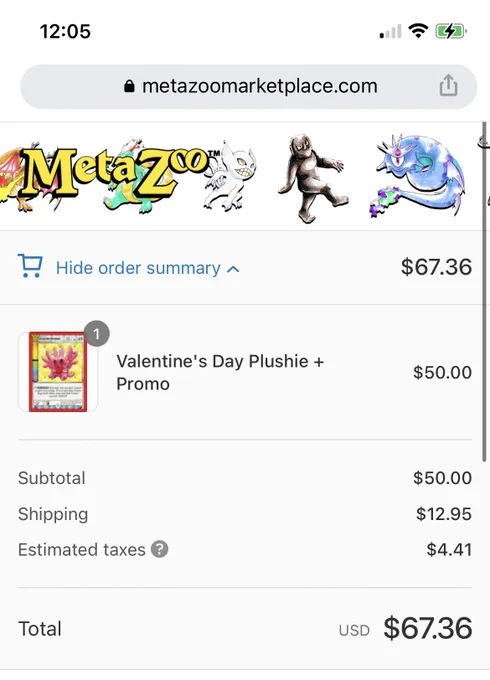Tap the quantity badge on product image

[96, 333]
